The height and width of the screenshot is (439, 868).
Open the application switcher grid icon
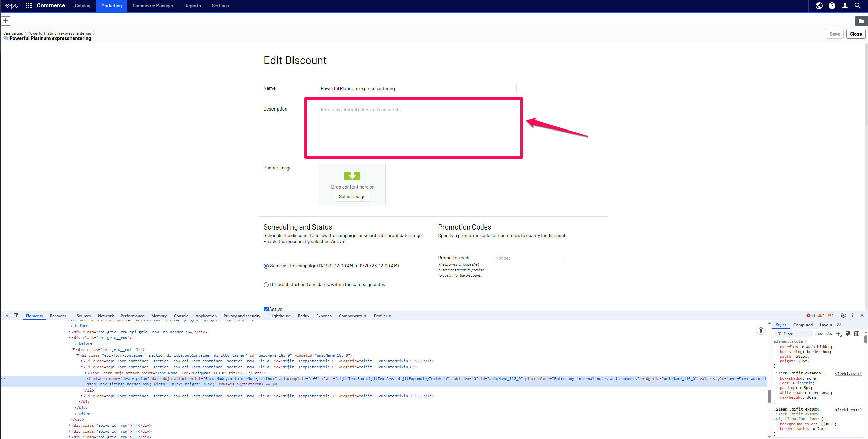pyautogui.click(x=29, y=6)
